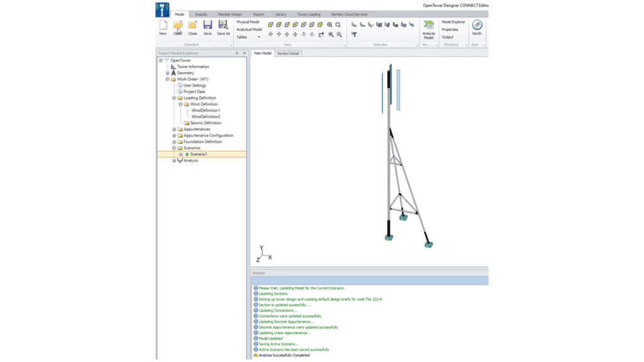Image resolution: width=644 pixels, height=362 pixels.
Task: Open the Properties window
Action: [x=450, y=28]
